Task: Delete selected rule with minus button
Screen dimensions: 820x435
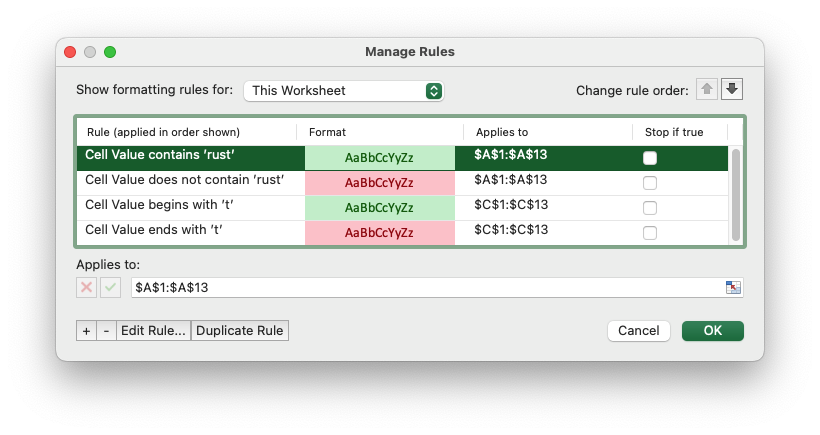Action: 106,331
